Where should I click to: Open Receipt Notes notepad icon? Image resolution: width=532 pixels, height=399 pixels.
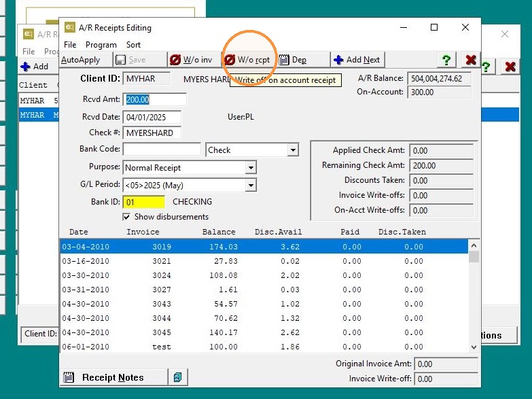point(69,377)
